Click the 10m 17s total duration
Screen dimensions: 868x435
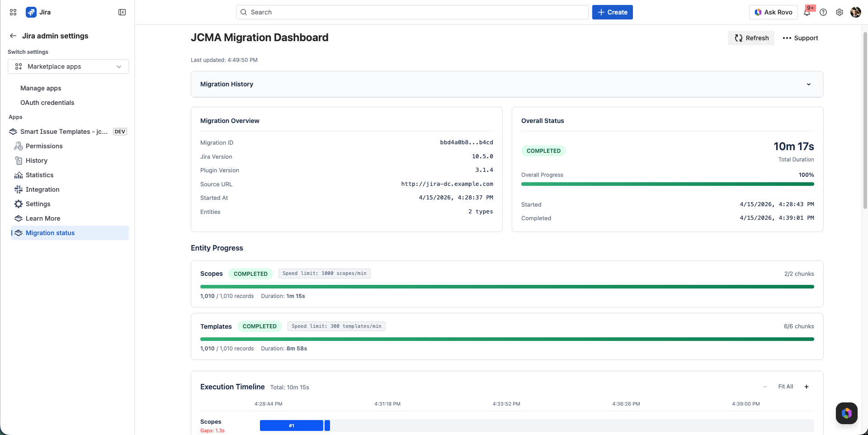tap(794, 147)
